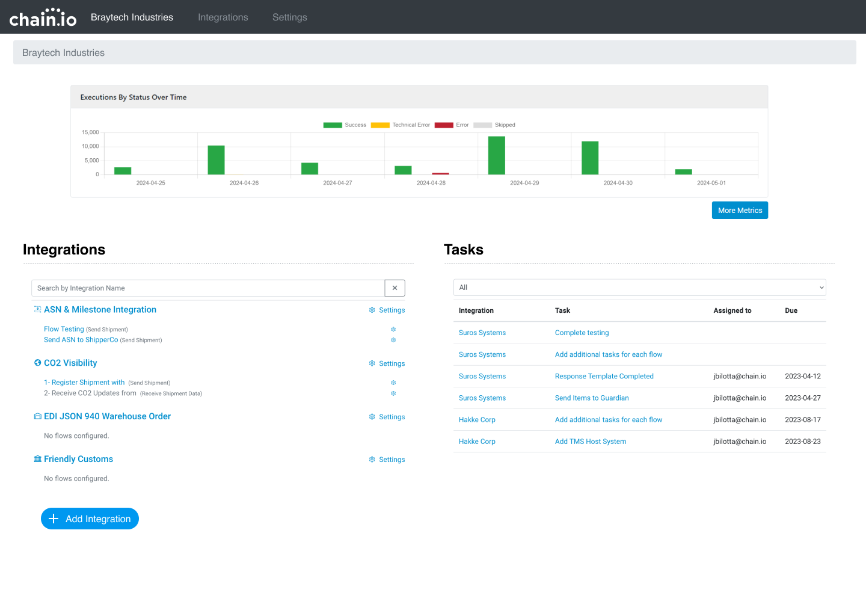Screen dimensions: 866x616
Task: Click the More Metrics button
Action: [740, 211]
